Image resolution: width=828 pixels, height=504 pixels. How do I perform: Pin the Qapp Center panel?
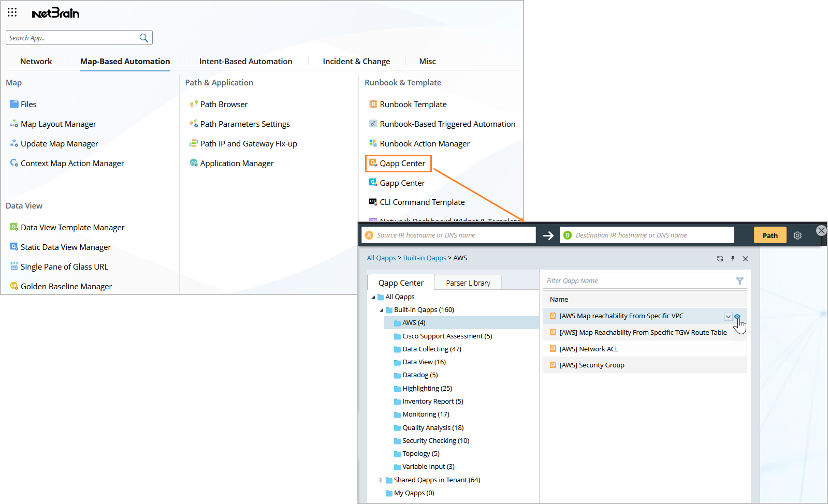(733, 259)
